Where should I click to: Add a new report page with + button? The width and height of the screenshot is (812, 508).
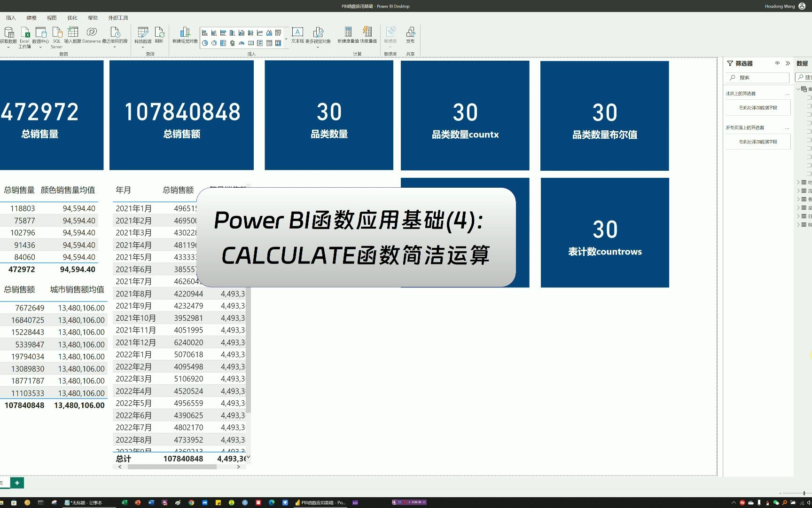[x=17, y=483]
